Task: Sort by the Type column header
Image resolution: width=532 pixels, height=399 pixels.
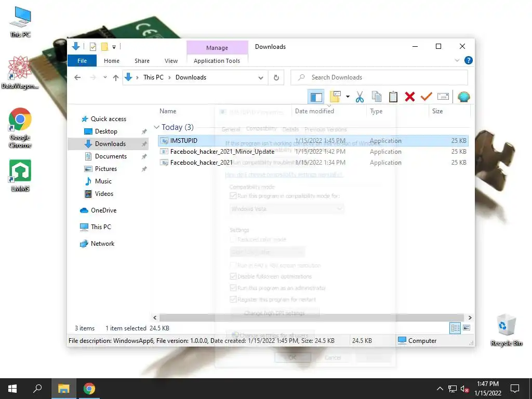Action: (376, 111)
